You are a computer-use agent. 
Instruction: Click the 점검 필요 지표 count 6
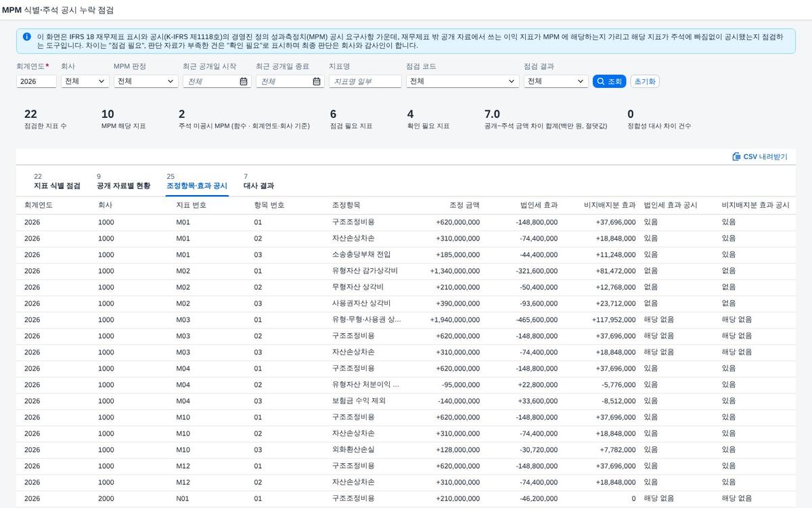(334, 114)
